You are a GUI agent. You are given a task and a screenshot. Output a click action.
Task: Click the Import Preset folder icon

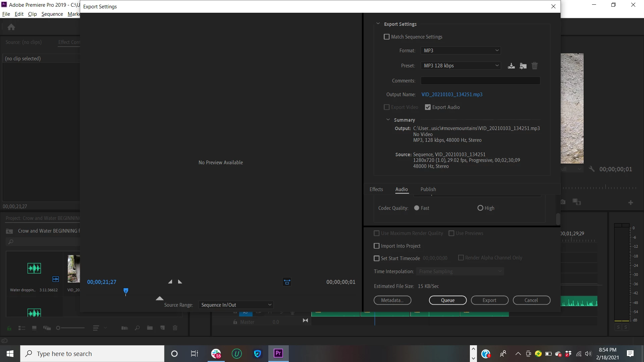(x=523, y=66)
